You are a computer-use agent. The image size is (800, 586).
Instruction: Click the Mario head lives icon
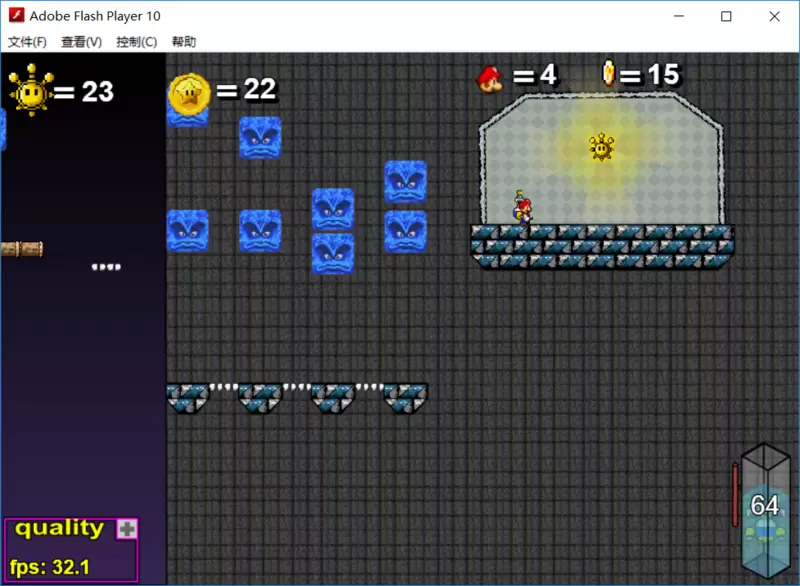click(490, 79)
